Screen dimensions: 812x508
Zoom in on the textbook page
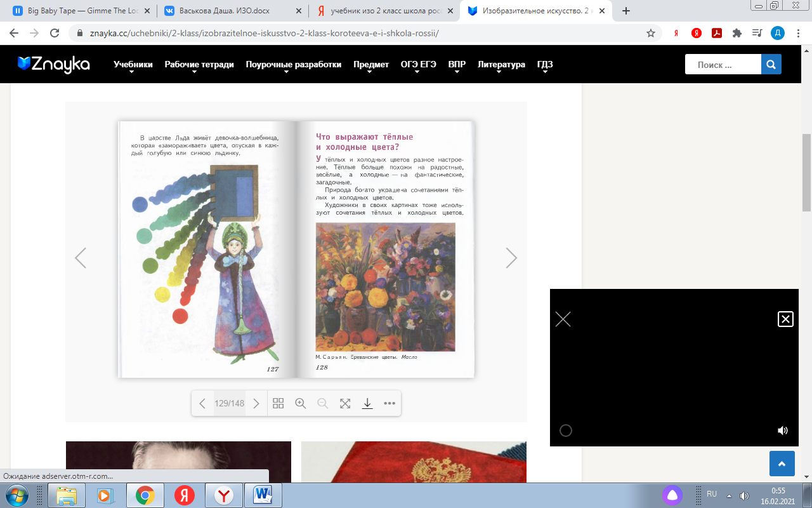(x=301, y=403)
